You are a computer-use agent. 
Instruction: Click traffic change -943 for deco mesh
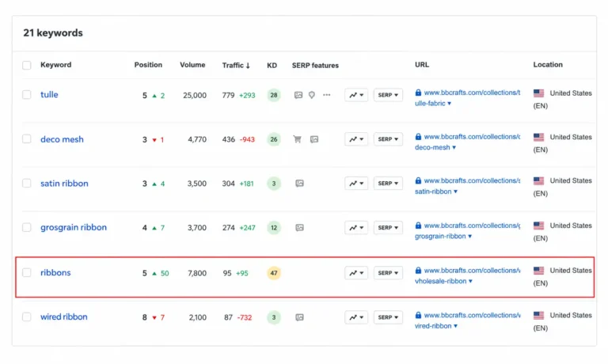point(247,139)
